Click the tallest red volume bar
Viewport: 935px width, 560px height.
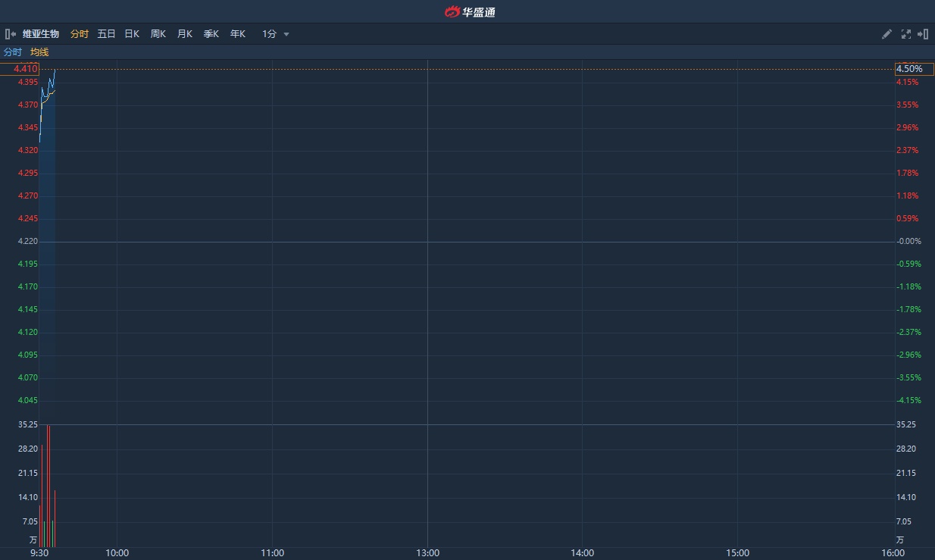[x=48, y=485]
